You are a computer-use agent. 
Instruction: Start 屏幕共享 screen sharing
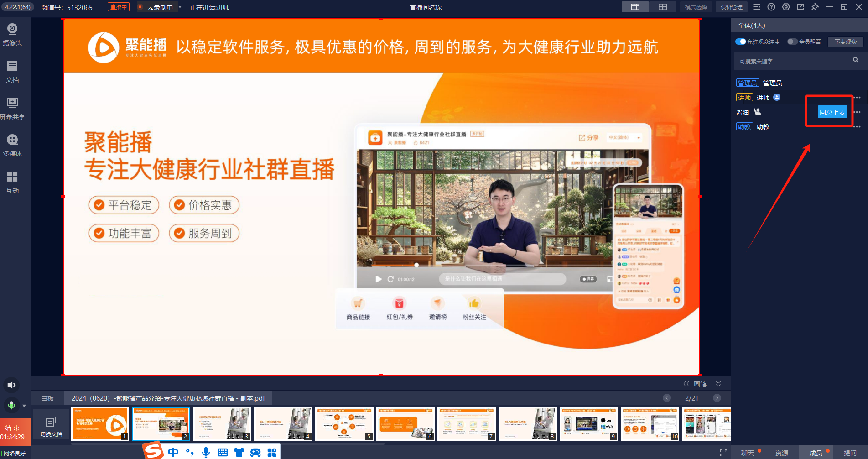click(x=12, y=109)
